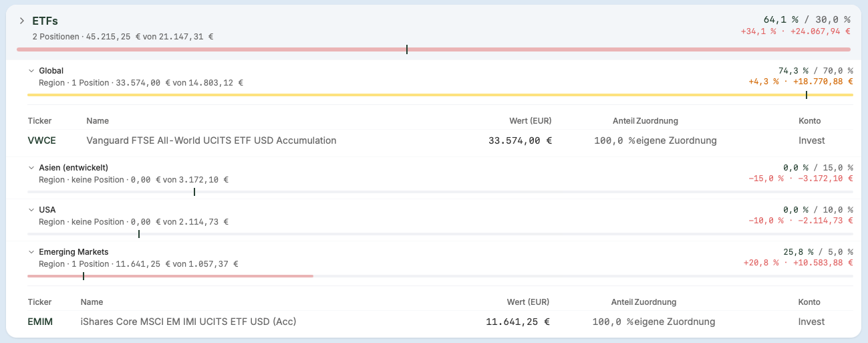Click the 33.574,00 € value cell
This screenshot has height=343, width=868.
pyautogui.click(x=521, y=140)
